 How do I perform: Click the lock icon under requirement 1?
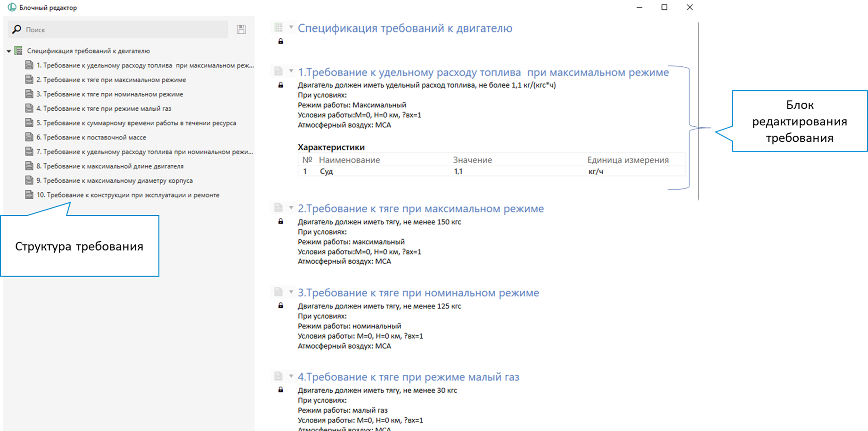point(281,85)
